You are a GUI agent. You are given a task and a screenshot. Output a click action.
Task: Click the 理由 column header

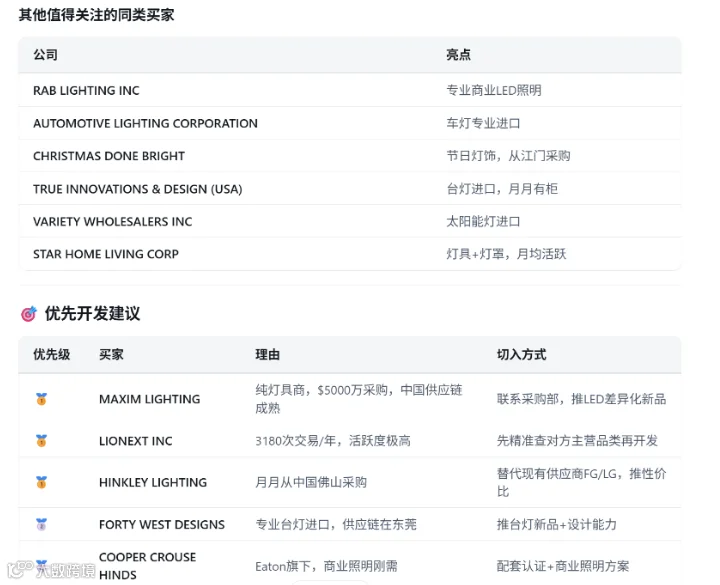coord(268,354)
